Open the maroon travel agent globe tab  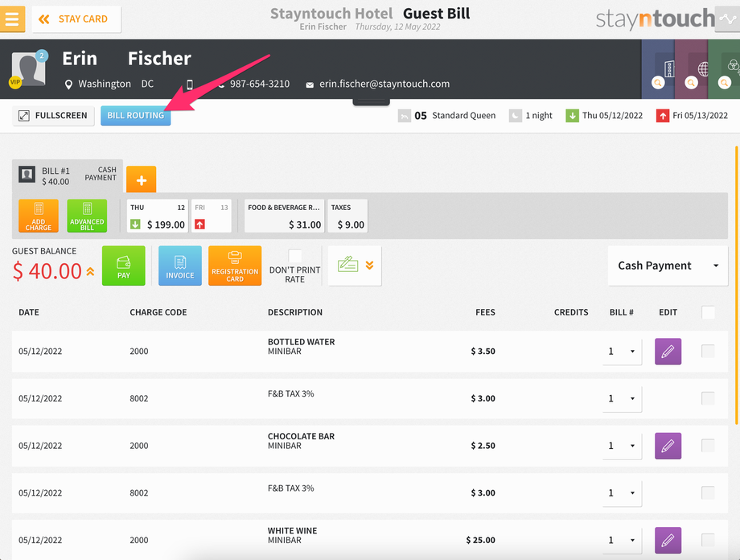691,69
